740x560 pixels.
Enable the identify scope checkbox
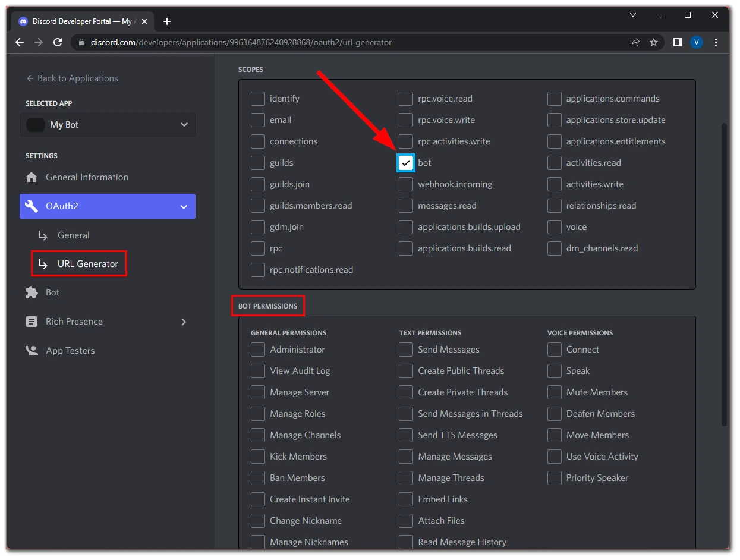258,99
